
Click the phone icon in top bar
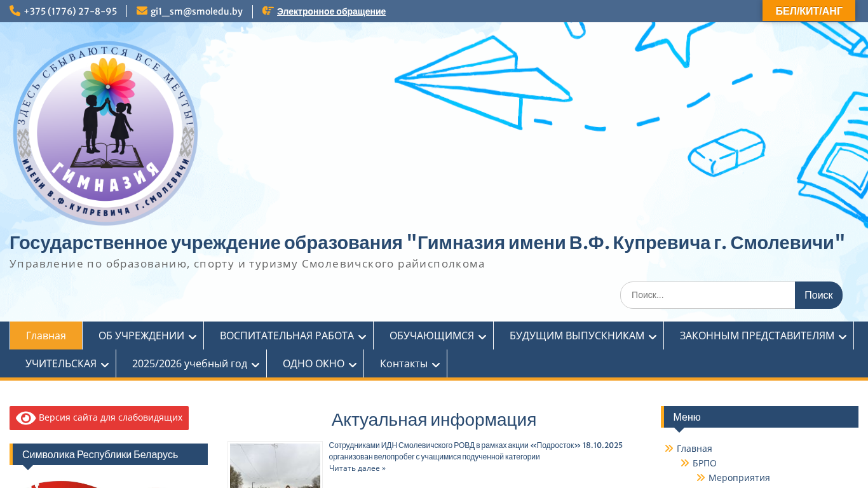(15, 11)
